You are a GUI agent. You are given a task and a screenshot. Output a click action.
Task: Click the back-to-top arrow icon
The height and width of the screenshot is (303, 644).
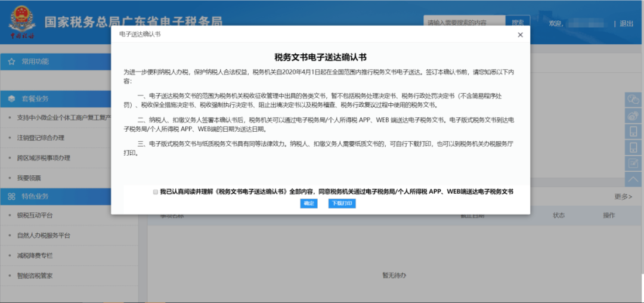[x=633, y=179]
